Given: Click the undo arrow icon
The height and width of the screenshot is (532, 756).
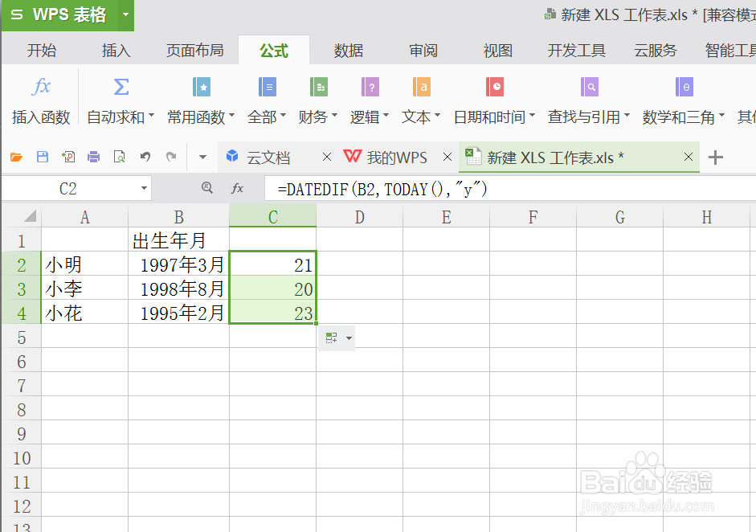Looking at the screenshot, I should point(145,156).
